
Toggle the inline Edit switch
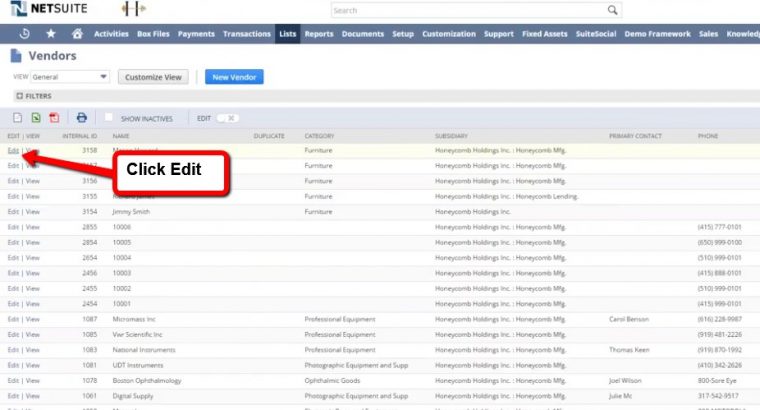227,118
